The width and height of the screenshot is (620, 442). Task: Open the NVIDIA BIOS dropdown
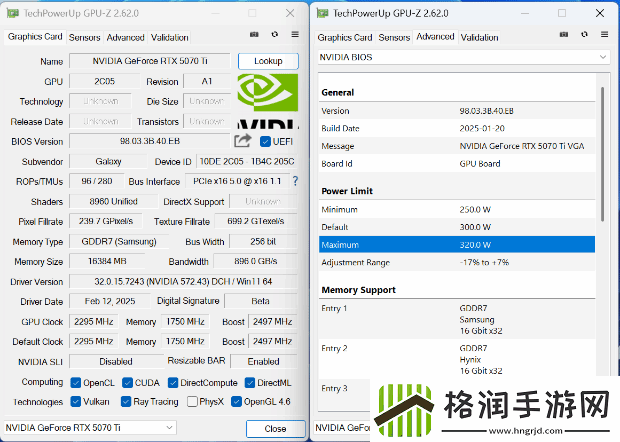pos(462,58)
